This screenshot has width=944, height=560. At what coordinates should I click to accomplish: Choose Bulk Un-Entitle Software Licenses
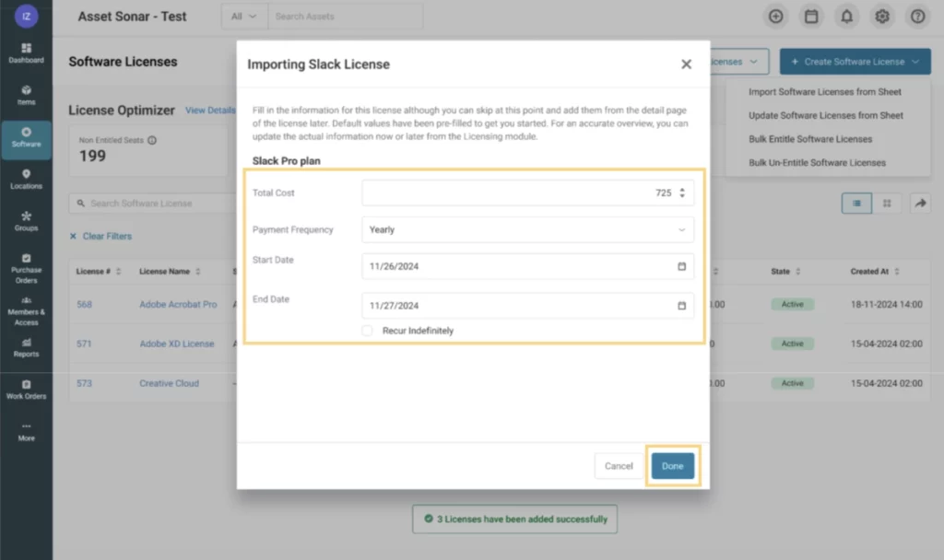click(x=817, y=162)
